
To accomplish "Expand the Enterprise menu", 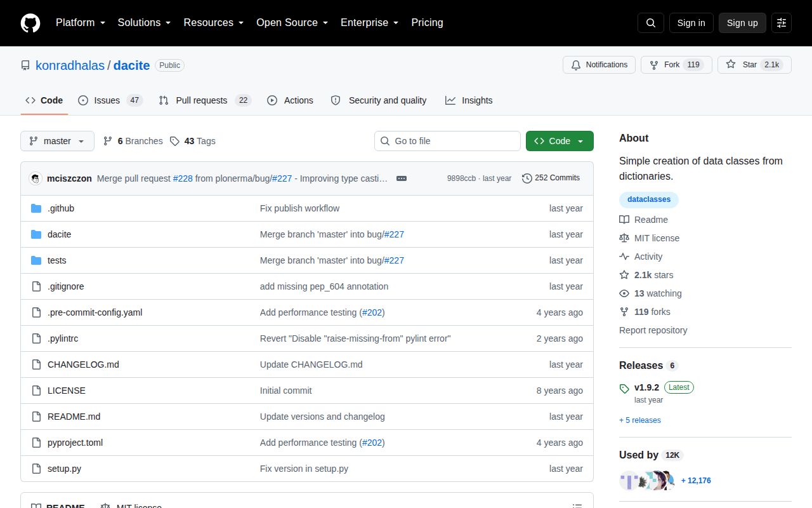I will coord(370,23).
